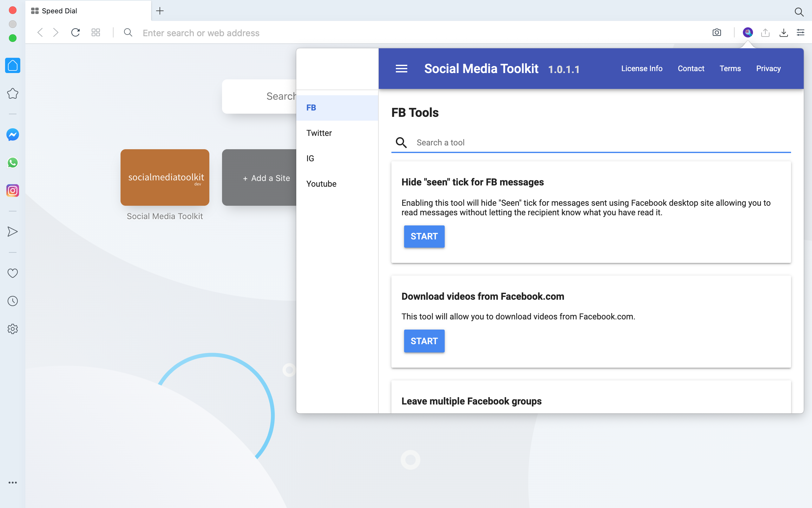812x508 pixels.
Task: Open the share icon in toolbar
Action: (x=765, y=33)
